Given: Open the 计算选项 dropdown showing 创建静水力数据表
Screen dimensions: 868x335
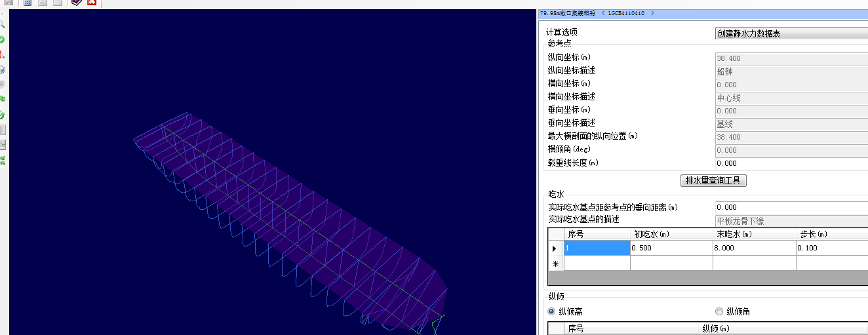Looking at the screenshot, I should (x=791, y=33).
